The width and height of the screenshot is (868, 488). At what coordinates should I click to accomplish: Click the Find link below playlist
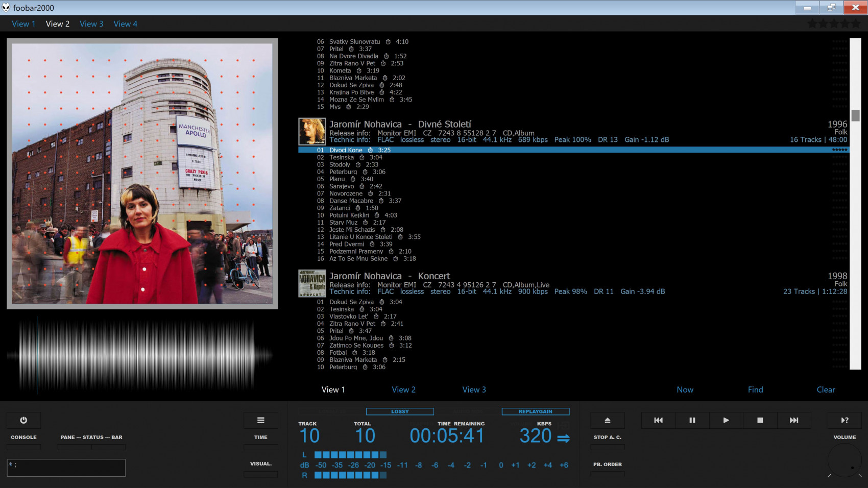(x=755, y=389)
